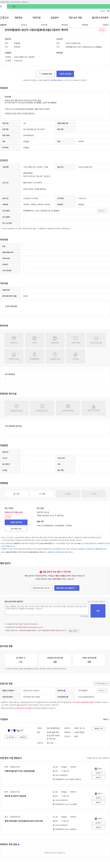
Task: Click the 직원대출제도 welfare icon
Action: point(34,356)
